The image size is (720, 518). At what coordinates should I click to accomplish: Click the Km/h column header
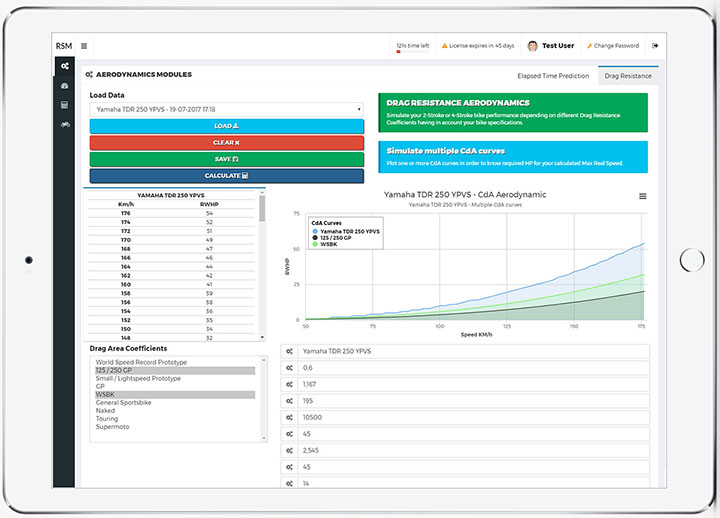(x=126, y=204)
